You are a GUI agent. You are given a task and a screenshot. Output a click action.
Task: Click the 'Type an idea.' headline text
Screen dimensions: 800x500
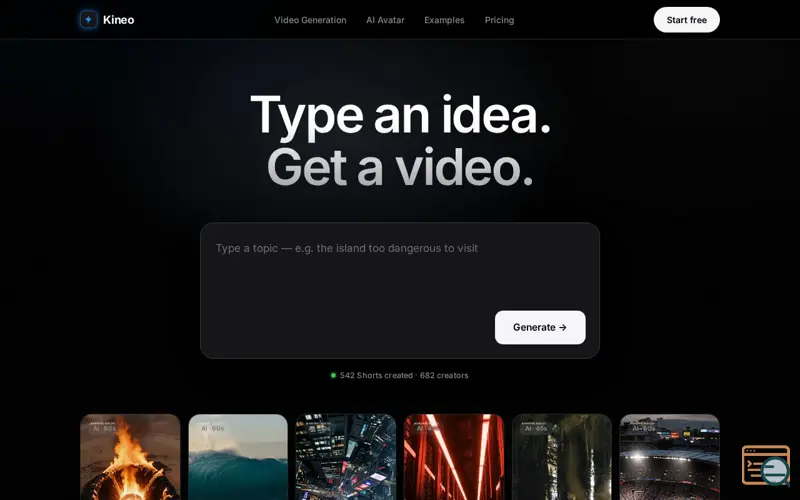coord(401,116)
